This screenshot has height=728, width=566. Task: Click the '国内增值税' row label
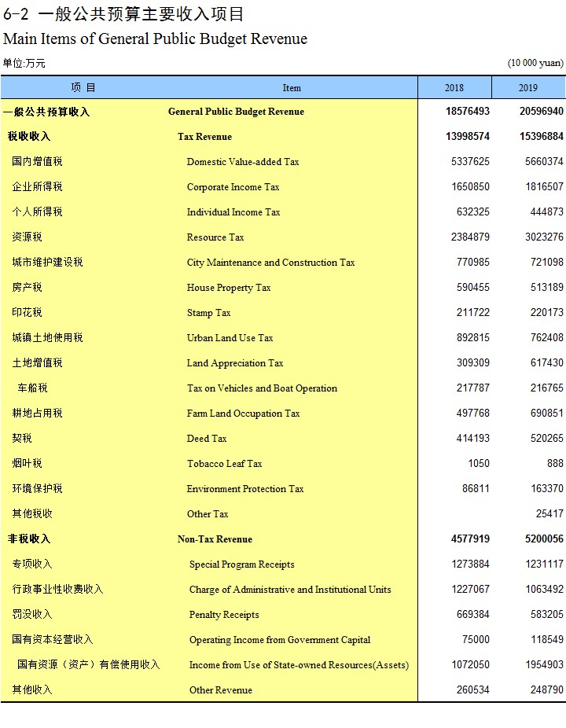click(x=37, y=161)
